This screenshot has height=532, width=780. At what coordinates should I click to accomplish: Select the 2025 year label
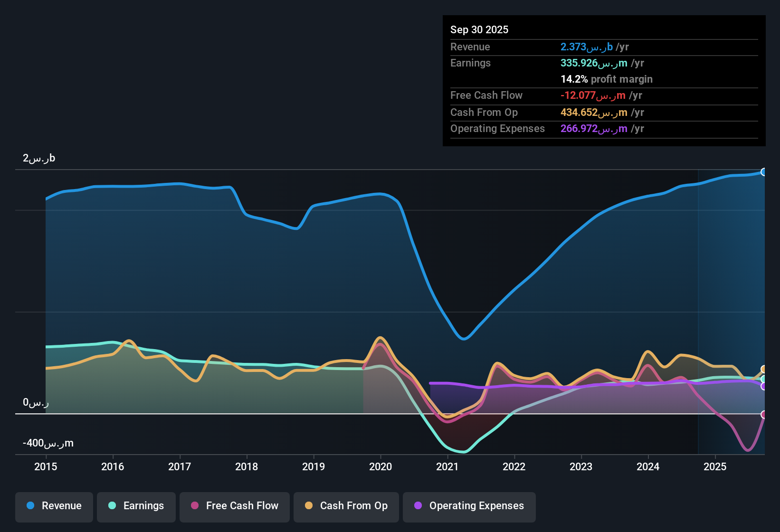pos(715,467)
